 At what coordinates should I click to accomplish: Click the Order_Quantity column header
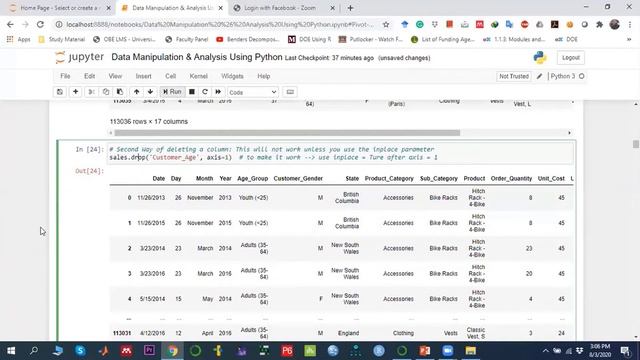[x=511, y=178]
